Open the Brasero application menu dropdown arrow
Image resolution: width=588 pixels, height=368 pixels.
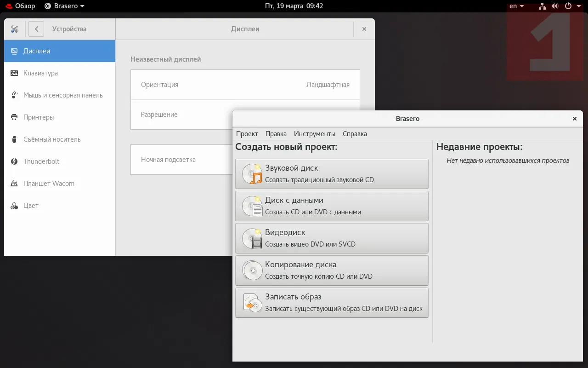82,6
